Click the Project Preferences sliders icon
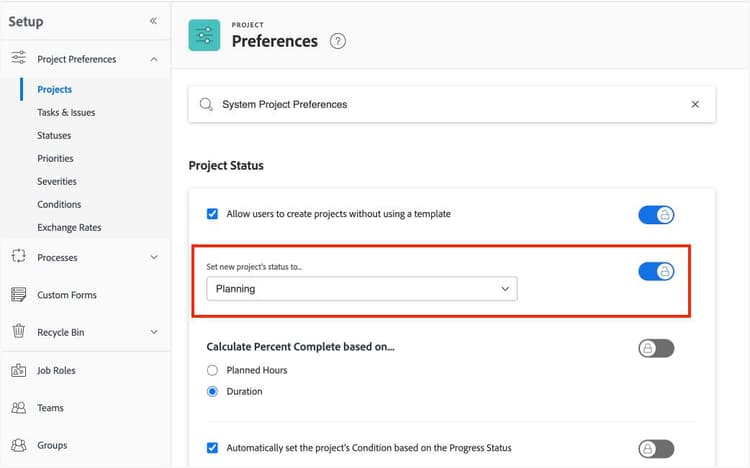This screenshot has width=750, height=468. pos(18,59)
